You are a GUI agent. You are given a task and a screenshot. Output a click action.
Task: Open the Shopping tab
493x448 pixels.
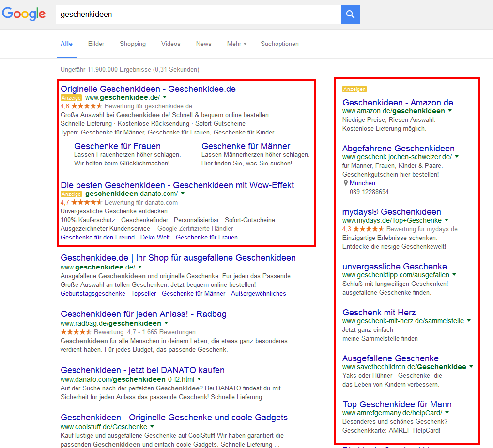click(x=133, y=44)
